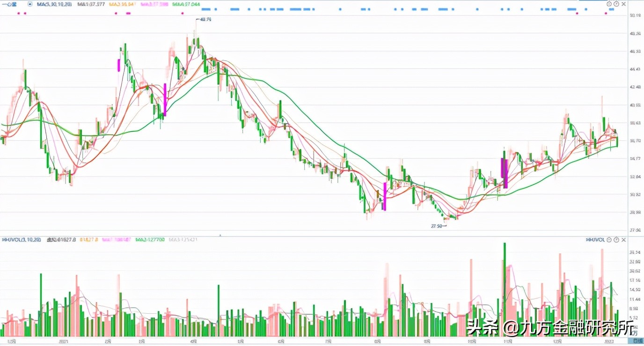Image resolution: width=644 pixels, height=346 pixels.
Task: Click the circular settings icon in volume panel
Action: pos(616,240)
